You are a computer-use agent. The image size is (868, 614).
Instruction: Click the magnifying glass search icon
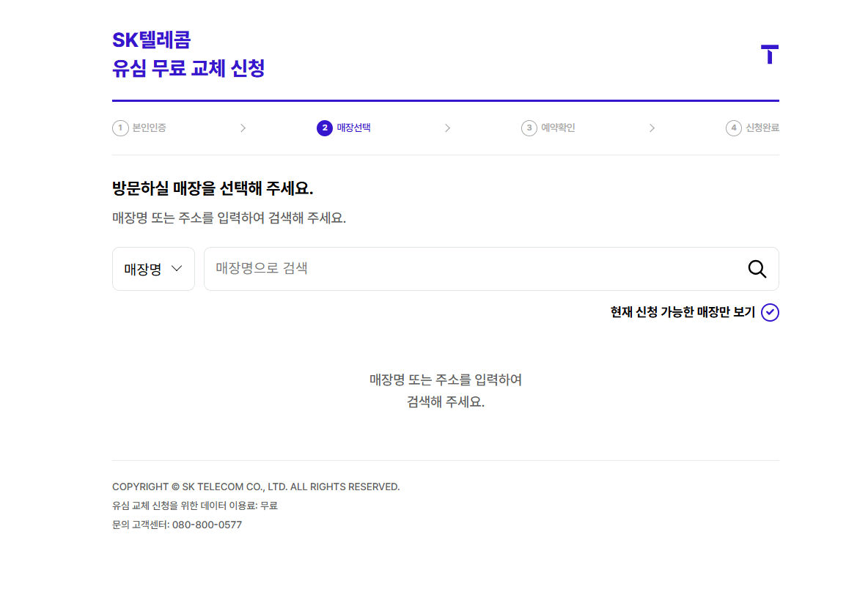[x=757, y=269]
